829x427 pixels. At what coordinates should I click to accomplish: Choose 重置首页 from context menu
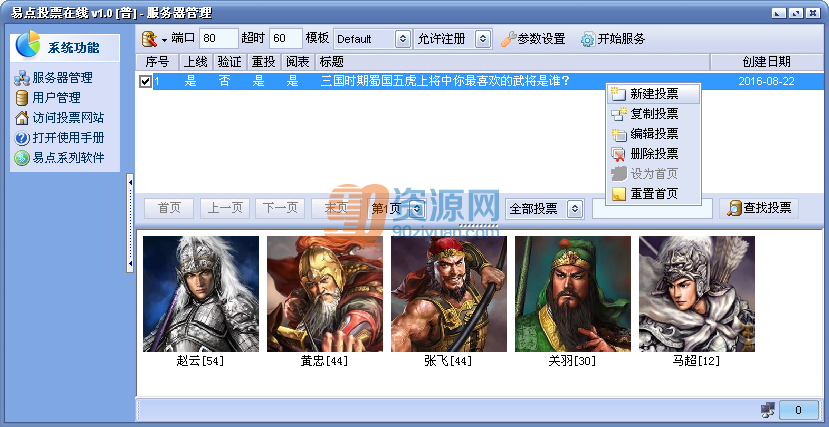[x=654, y=194]
